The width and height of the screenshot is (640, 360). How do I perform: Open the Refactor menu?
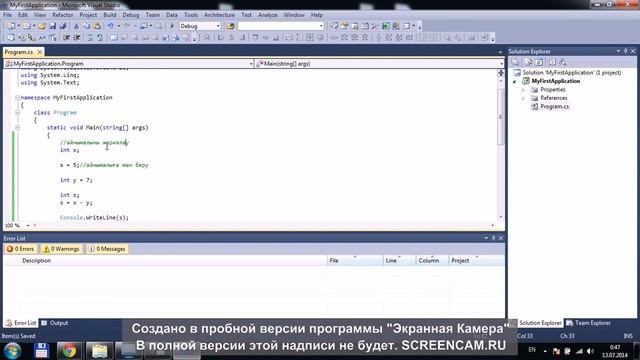62,15
